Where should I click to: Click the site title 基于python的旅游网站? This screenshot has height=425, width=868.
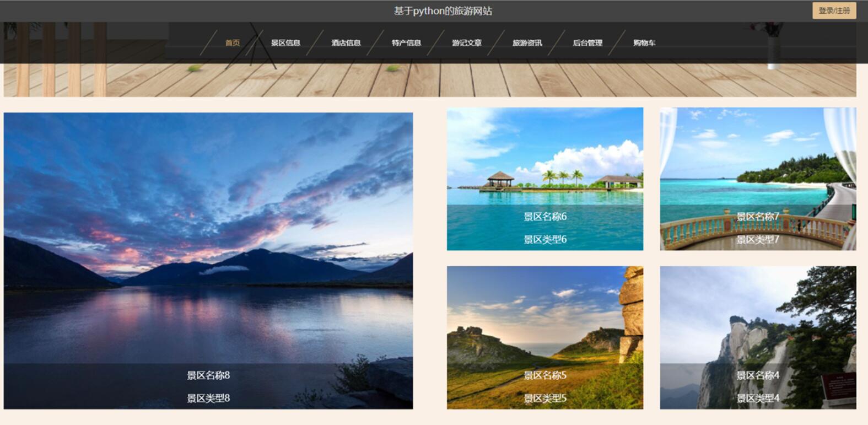coord(443,11)
